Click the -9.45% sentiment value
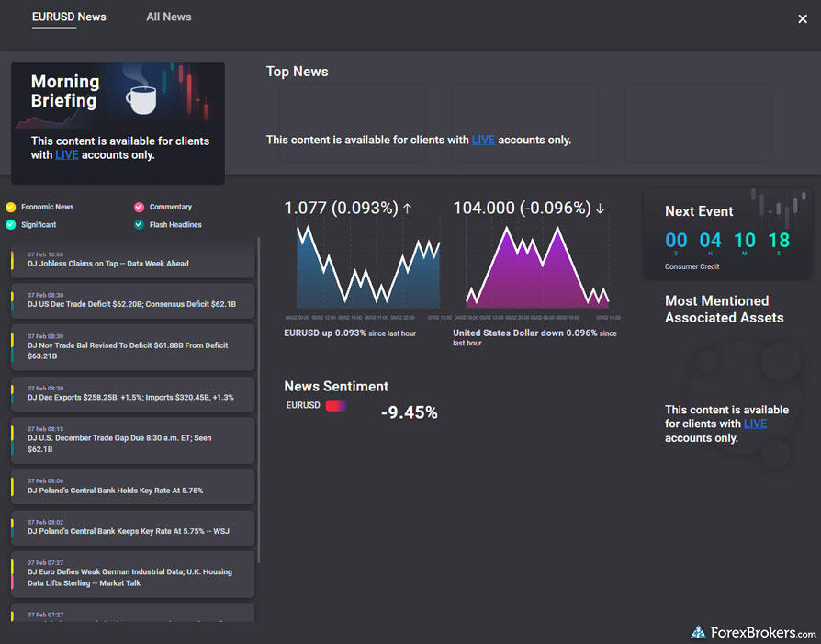Viewport: 821px width, 644px height. coord(410,412)
